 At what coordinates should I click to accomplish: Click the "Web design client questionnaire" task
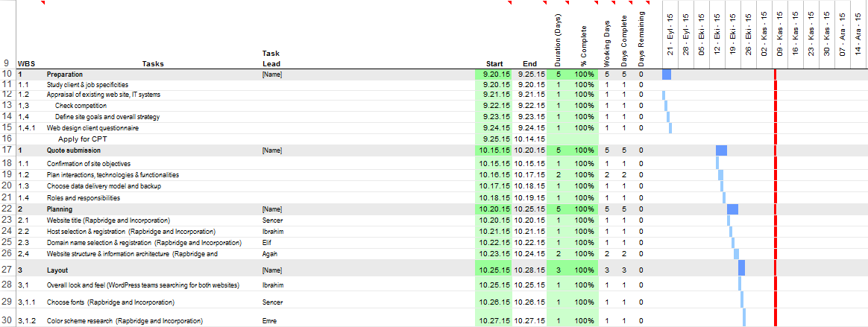(x=92, y=127)
